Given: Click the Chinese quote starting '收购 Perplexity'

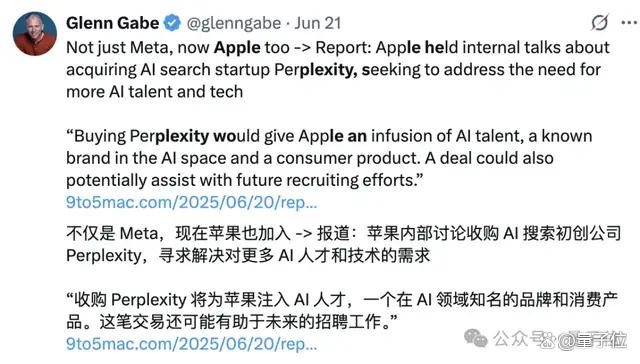Looking at the screenshot, I should (x=342, y=311).
